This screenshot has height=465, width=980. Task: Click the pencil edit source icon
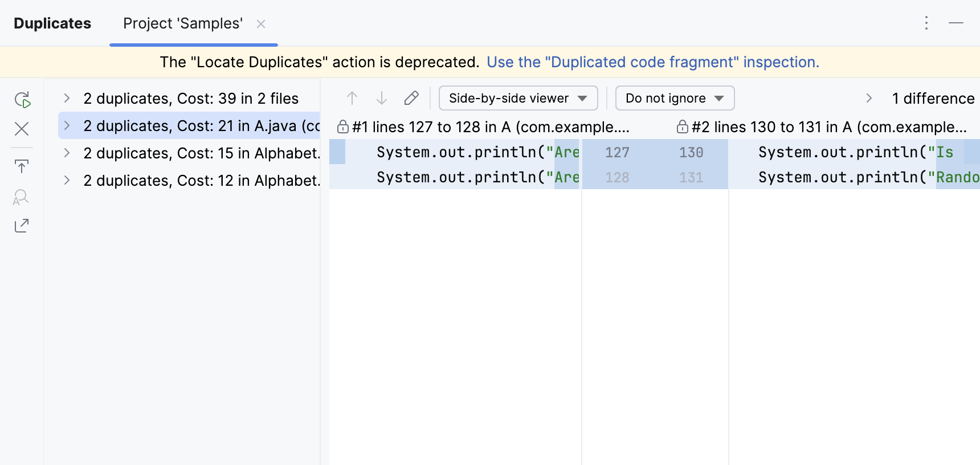pos(411,98)
